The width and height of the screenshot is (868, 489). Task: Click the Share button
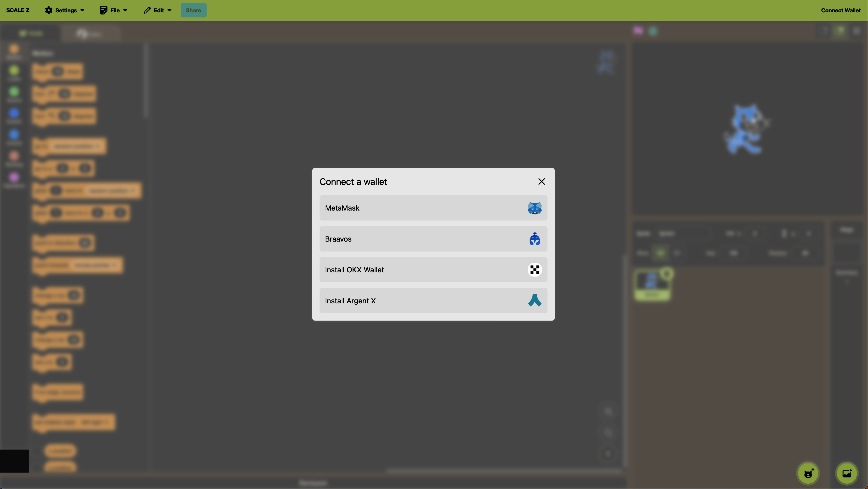(x=193, y=10)
